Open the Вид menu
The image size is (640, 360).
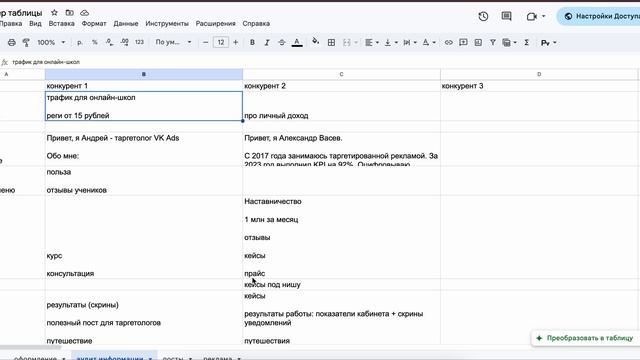tap(35, 24)
